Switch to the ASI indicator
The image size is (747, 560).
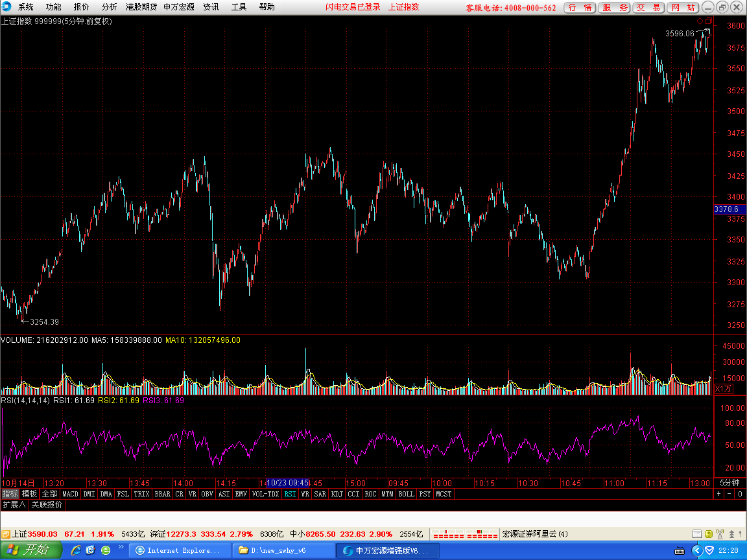[x=224, y=494]
